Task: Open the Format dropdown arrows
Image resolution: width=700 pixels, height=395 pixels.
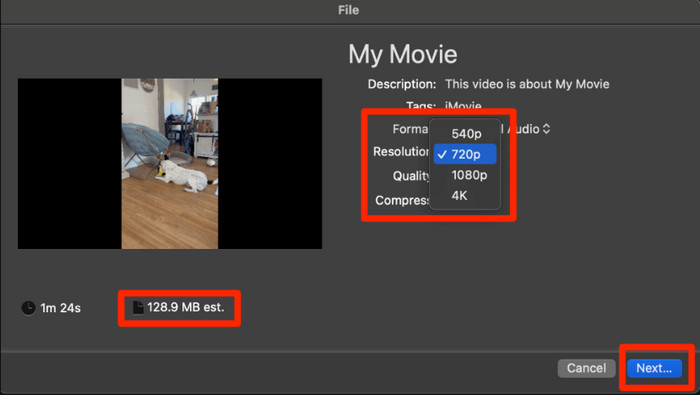Action: point(546,129)
